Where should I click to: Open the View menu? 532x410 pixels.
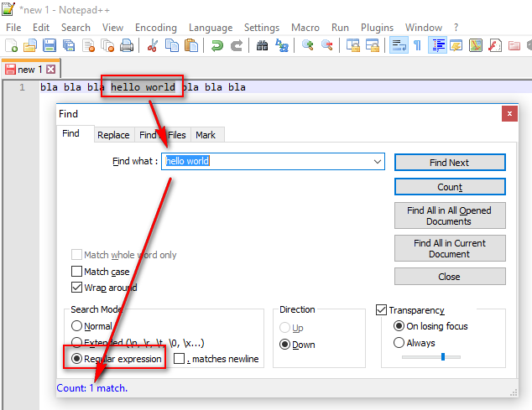(x=112, y=28)
